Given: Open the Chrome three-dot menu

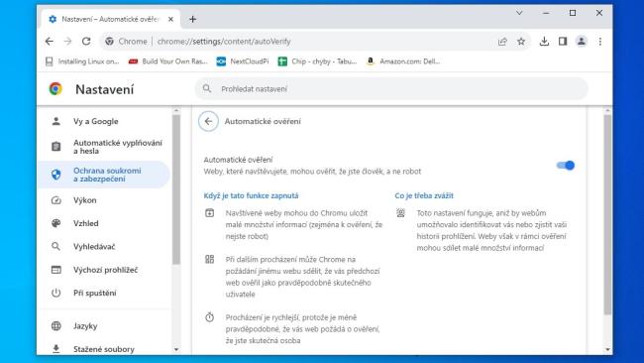Looking at the screenshot, I should click(600, 41).
